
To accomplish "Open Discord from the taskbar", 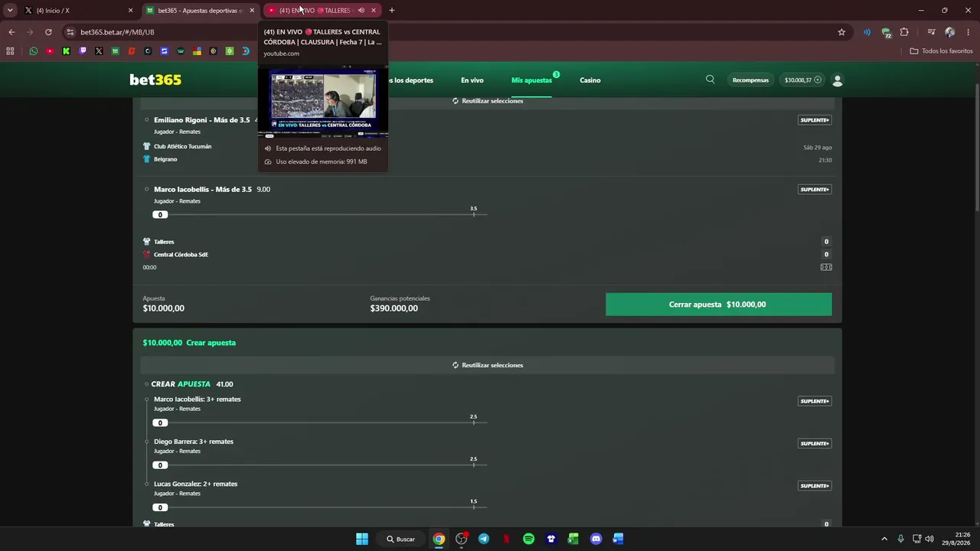I will [x=596, y=539].
